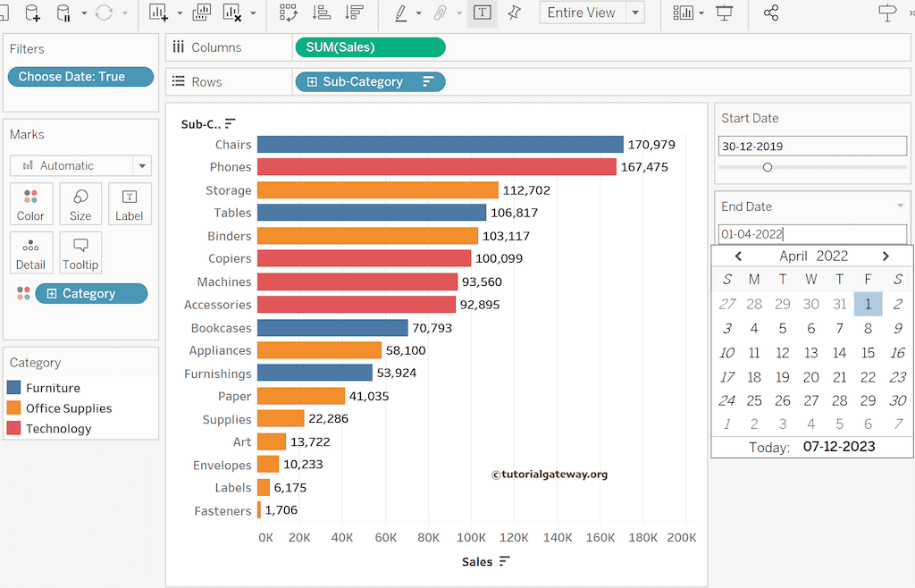Click the Detail shelf in the Marks card

pyautogui.click(x=30, y=253)
